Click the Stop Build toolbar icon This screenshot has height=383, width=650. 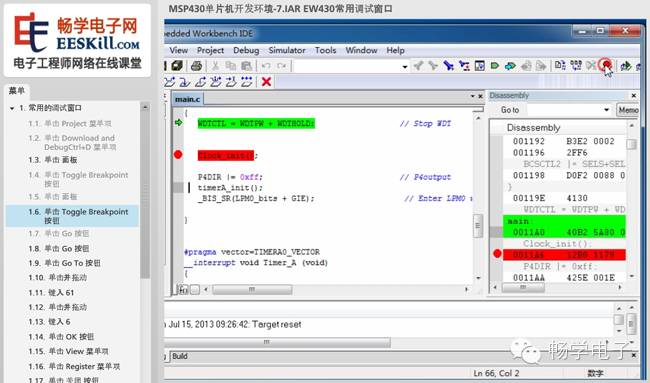click(591, 65)
